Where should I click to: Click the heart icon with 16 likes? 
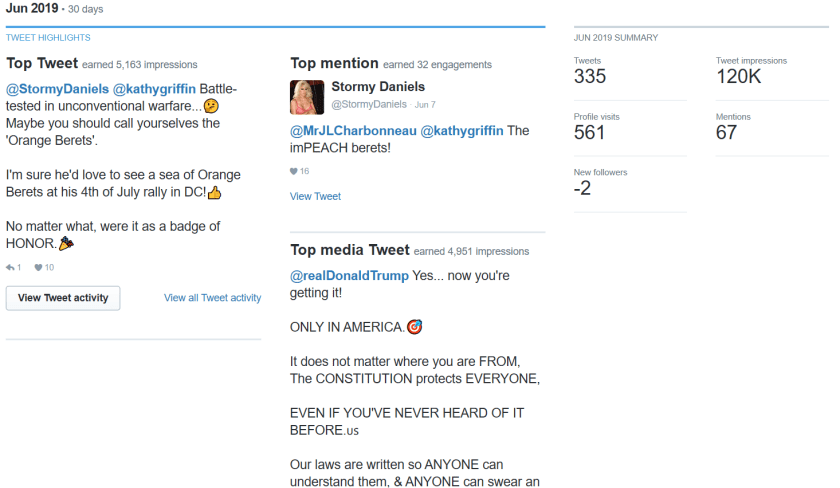[x=294, y=171]
